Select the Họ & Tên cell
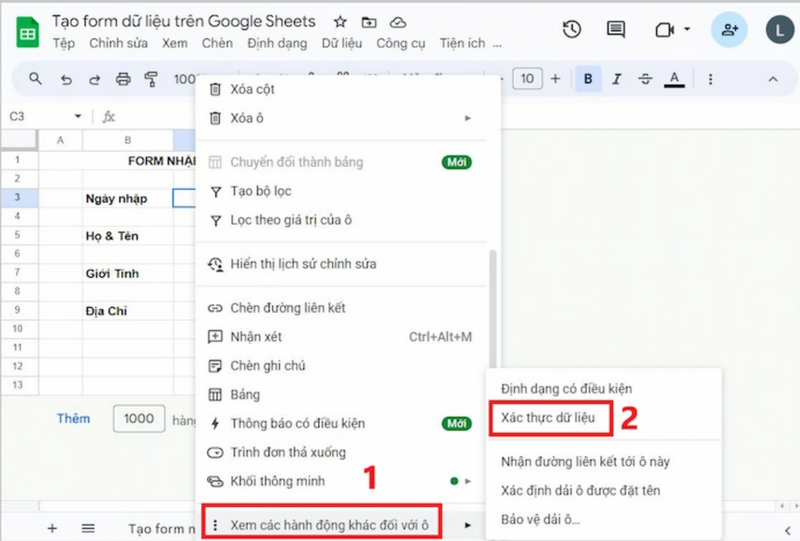800x541 pixels. click(x=128, y=236)
